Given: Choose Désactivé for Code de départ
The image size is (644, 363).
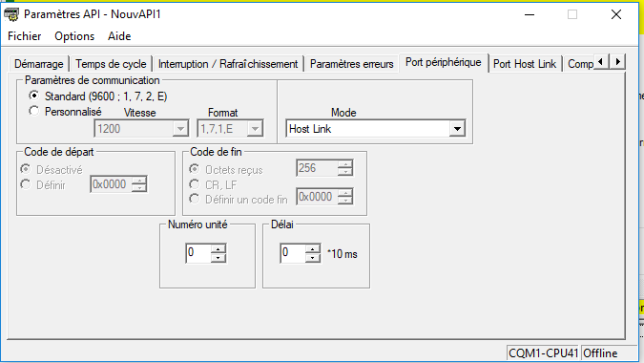Looking at the screenshot, I should pyautogui.click(x=52, y=169).
